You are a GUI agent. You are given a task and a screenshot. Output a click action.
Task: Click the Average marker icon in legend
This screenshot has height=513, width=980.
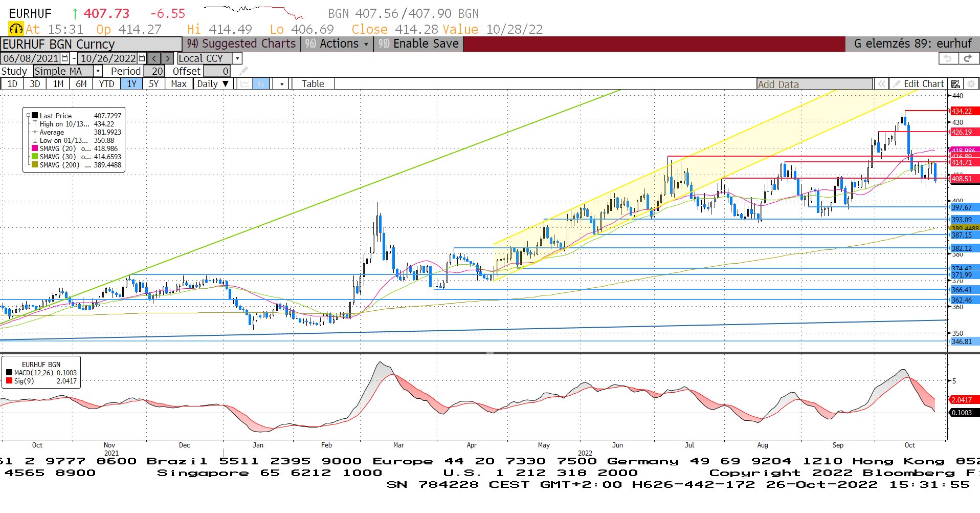click(35, 132)
